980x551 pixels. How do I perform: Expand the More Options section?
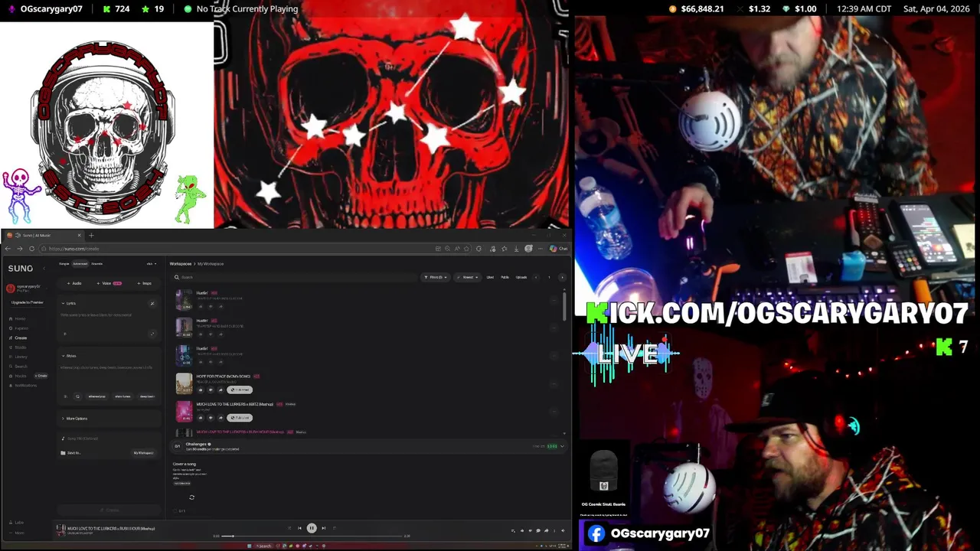75,419
